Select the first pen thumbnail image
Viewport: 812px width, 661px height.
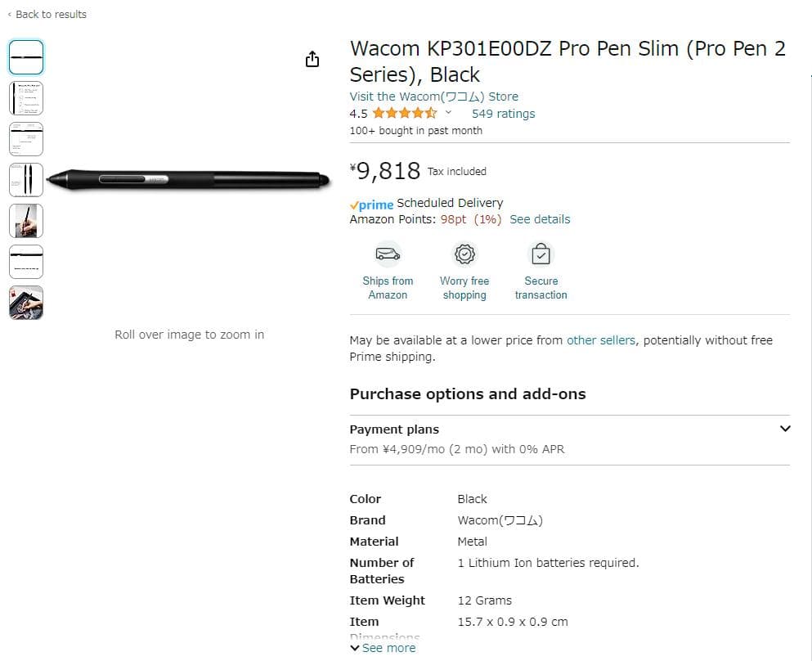tap(25, 57)
